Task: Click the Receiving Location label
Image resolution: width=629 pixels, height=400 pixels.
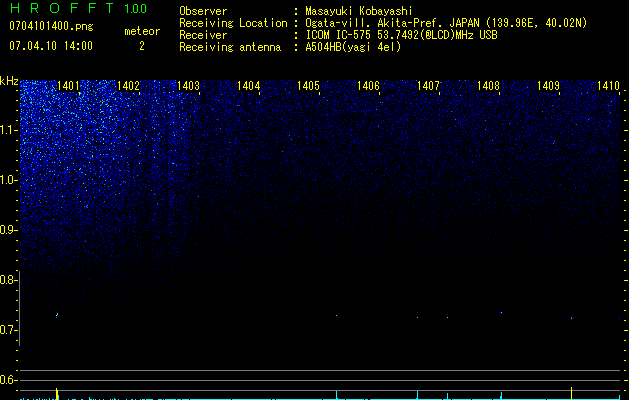Action: pos(233,23)
